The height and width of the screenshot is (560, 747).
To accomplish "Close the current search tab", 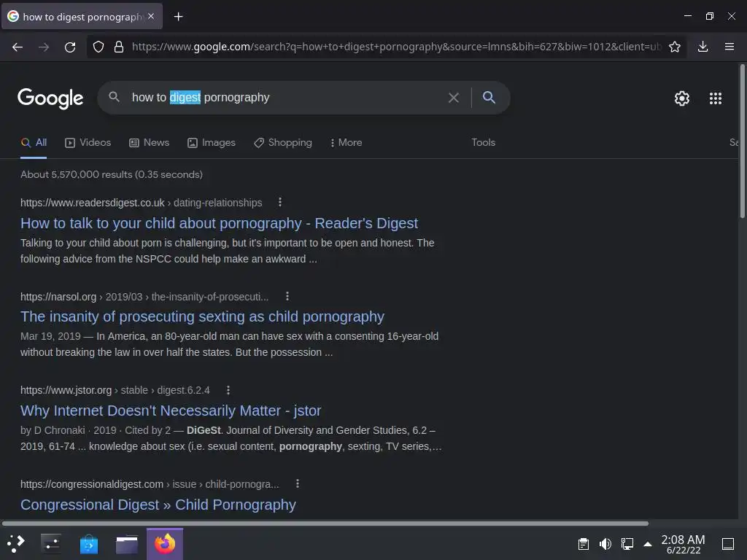I will 151,16.
